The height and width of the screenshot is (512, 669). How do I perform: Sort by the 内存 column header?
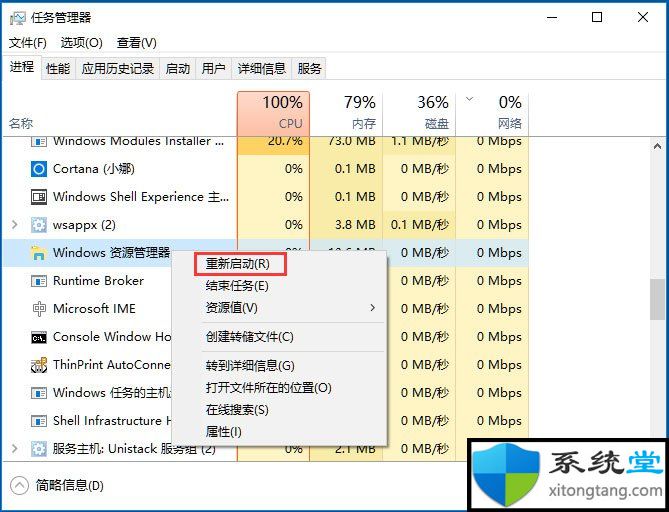pyautogui.click(x=346, y=113)
